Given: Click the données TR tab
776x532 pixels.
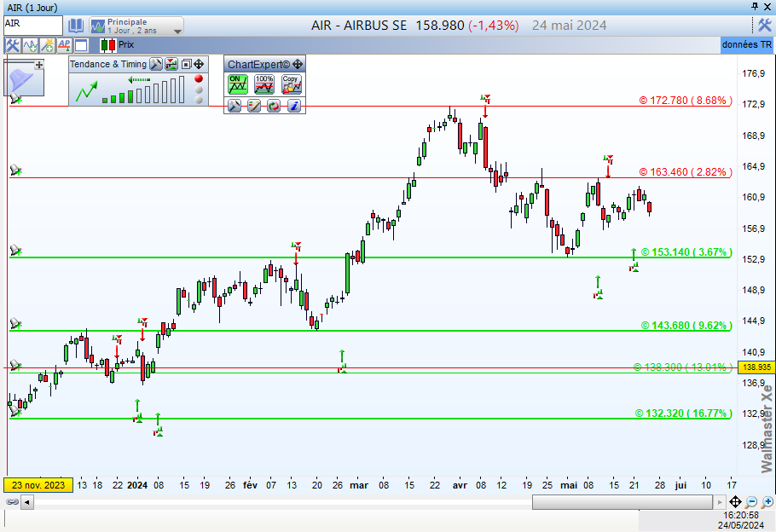Looking at the screenshot, I should click(x=746, y=44).
